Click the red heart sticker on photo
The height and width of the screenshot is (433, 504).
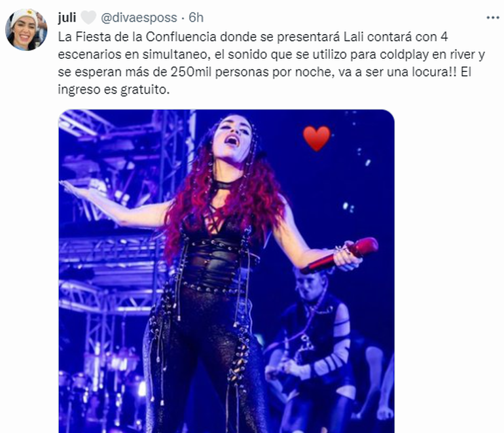point(317,138)
